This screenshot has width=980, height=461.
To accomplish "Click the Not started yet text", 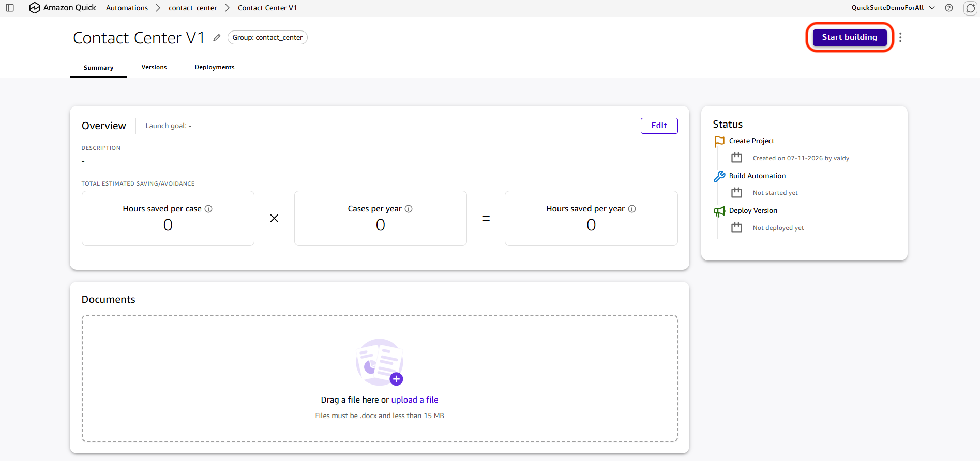I will pyautogui.click(x=775, y=193).
